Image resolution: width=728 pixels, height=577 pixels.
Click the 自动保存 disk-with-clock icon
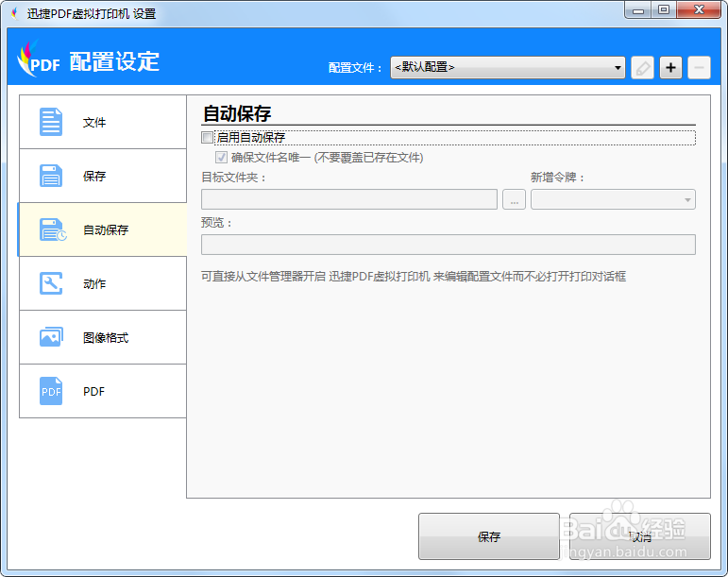pyautogui.click(x=53, y=229)
